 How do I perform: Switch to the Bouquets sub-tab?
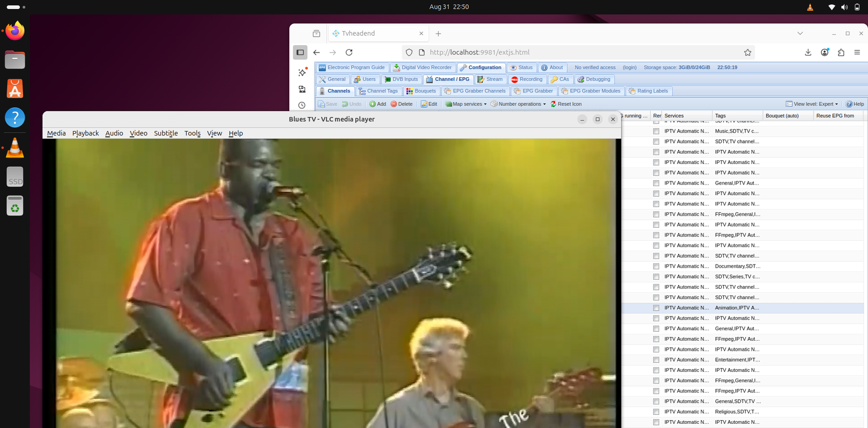click(421, 91)
